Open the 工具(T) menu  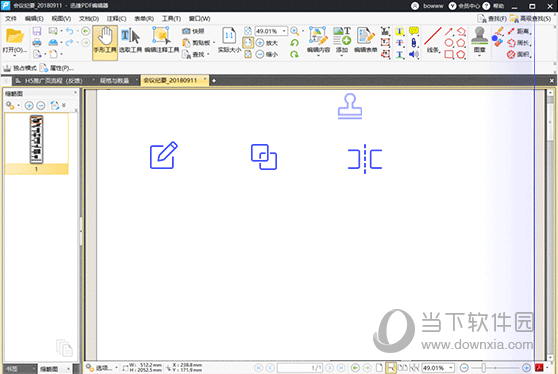tap(172, 19)
